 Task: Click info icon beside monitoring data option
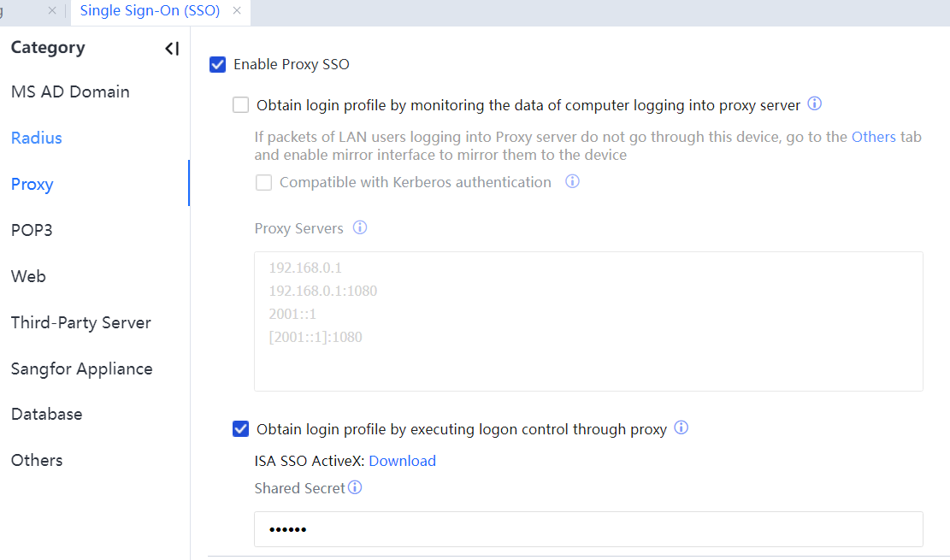(815, 104)
